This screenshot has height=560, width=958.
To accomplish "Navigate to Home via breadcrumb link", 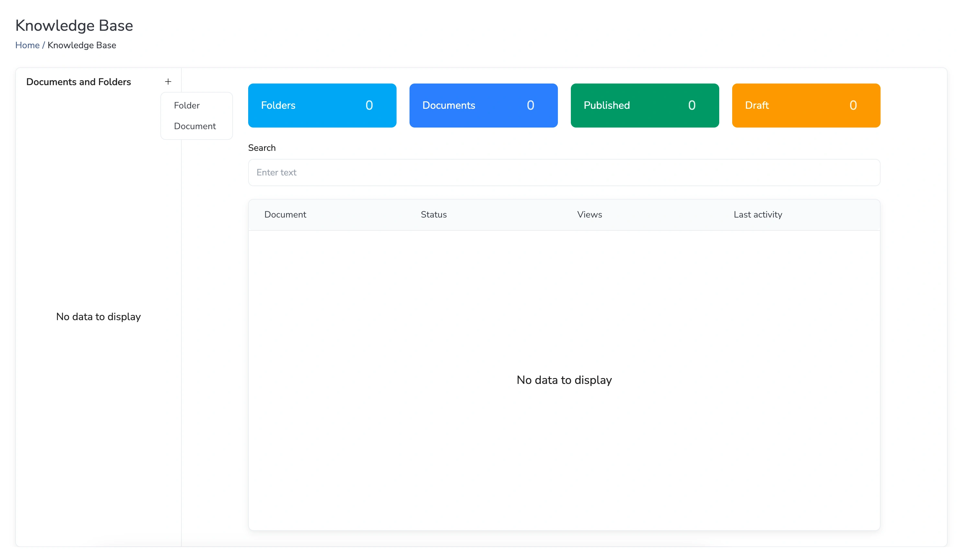I will [27, 45].
